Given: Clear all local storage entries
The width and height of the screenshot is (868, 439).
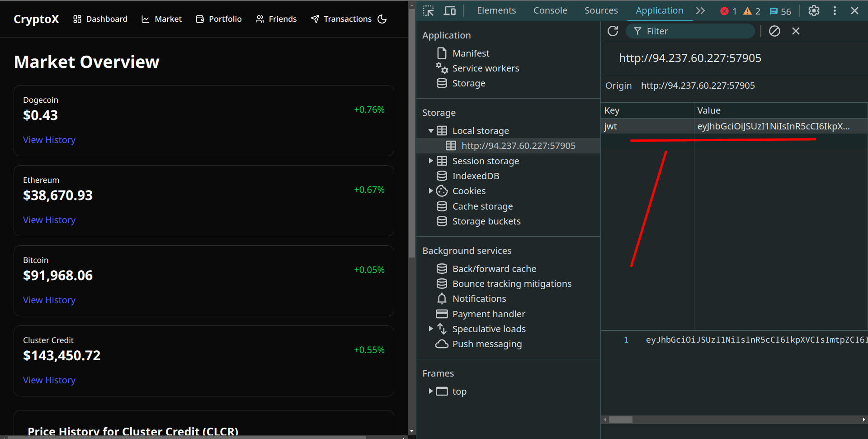Looking at the screenshot, I should pos(774,31).
